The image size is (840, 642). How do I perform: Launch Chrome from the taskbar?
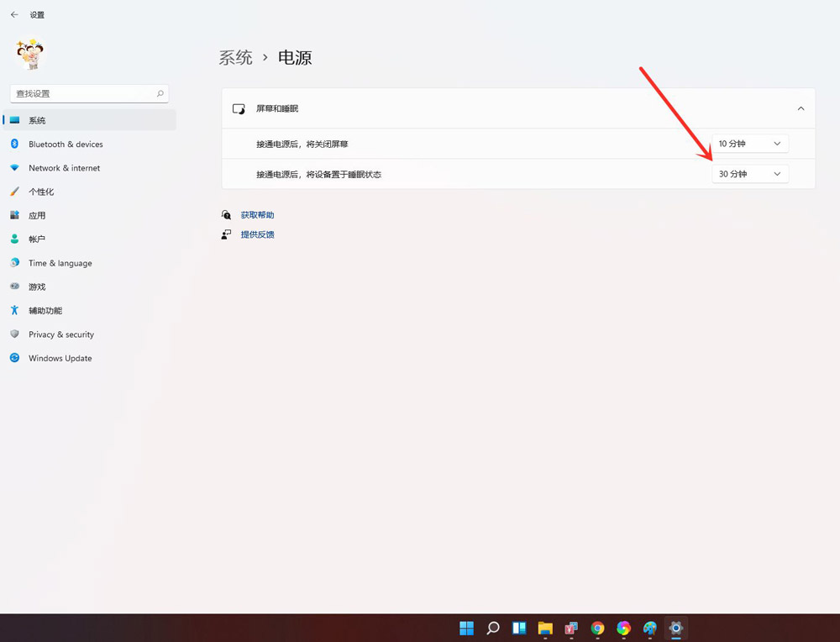pyautogui.click(x=596, y=628)
